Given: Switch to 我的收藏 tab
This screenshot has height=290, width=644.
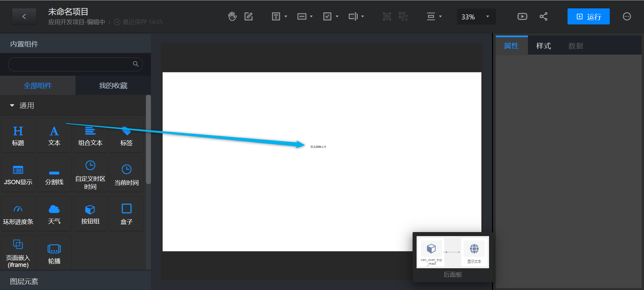Looking at the screenshot, I should (113, 86).
